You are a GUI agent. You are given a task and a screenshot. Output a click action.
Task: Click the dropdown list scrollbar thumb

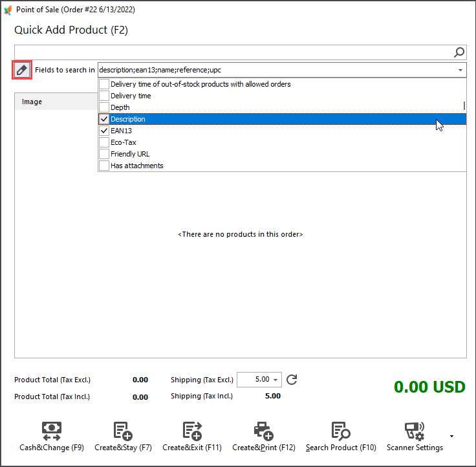(x=464, y=105)
